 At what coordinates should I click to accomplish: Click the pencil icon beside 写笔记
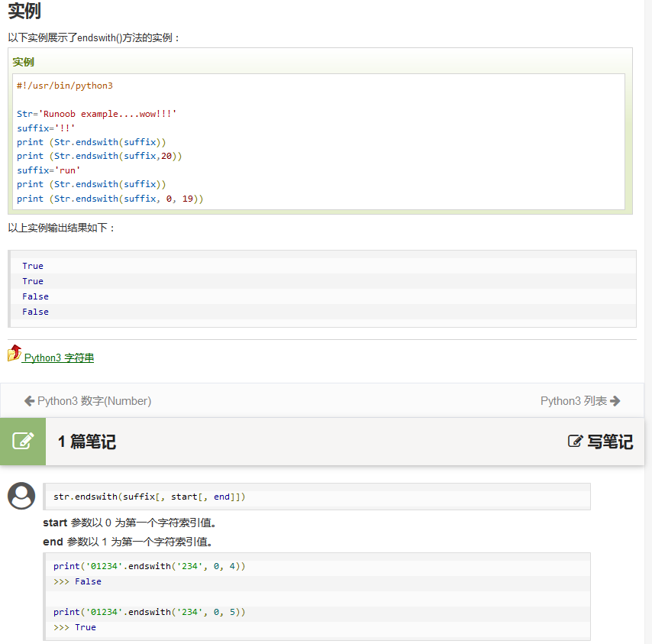(x=576, y=441)
